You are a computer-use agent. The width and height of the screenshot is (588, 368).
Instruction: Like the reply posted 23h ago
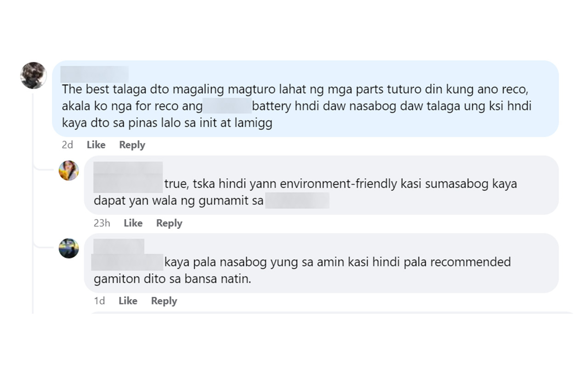pos(133,223)
